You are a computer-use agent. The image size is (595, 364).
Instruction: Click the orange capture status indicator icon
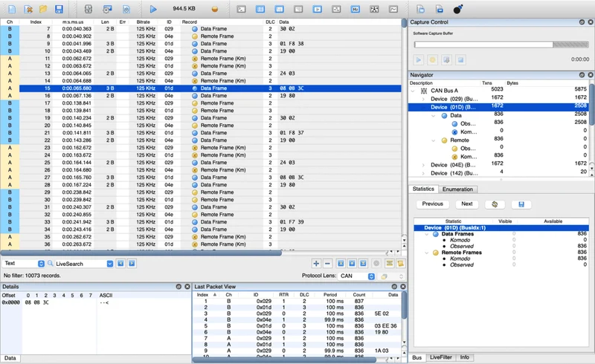coord(215,9)
